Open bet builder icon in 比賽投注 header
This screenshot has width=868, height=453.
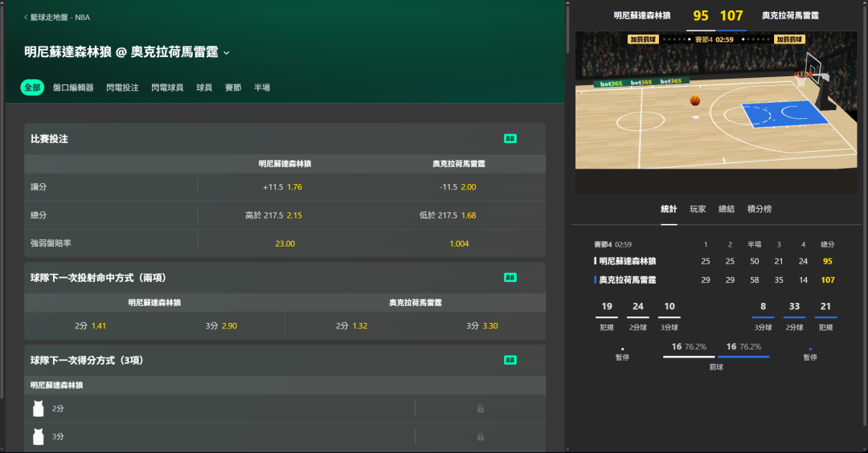tap(510, 139)
